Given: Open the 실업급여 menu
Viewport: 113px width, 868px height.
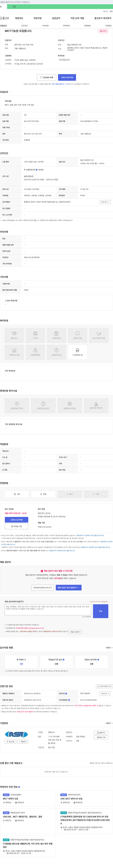Looking at the screenshot, I should point(56,18).
